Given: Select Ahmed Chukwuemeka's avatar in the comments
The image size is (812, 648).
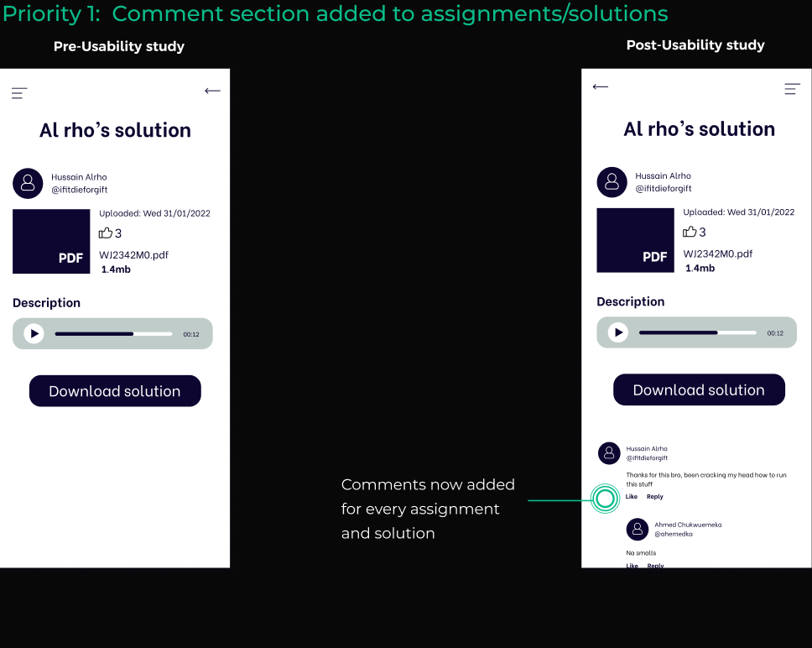Looking at the screenshot, I should [x=638, y=529].
